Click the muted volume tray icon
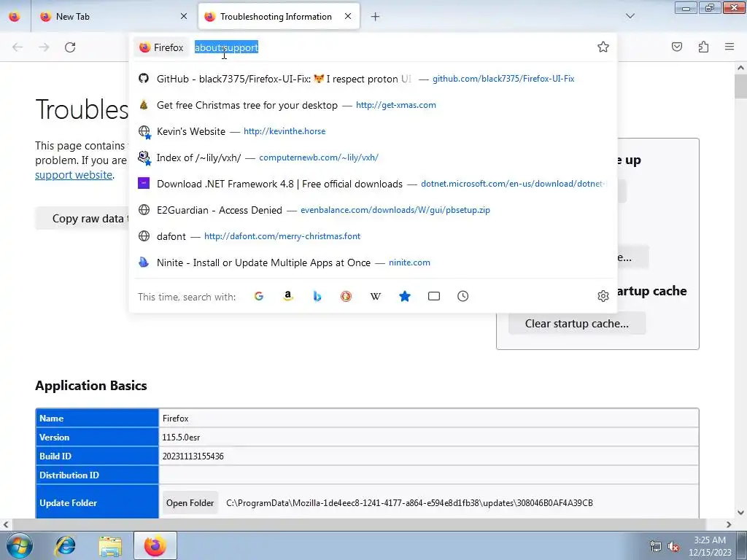The width and height of the screenshot is (747, 560). coord(673,547)
